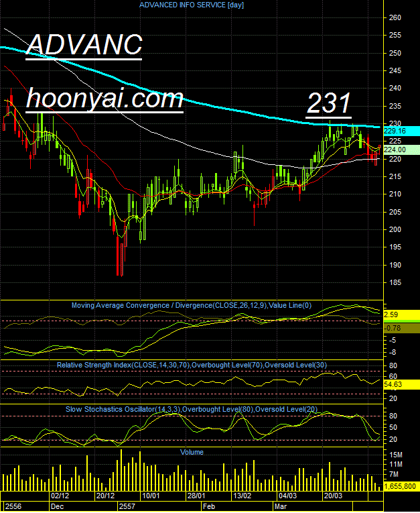Screen dimensions: 420x513
Task: Click the 245 price axis label
Action: pyautogui.click(x=395, y=70)
